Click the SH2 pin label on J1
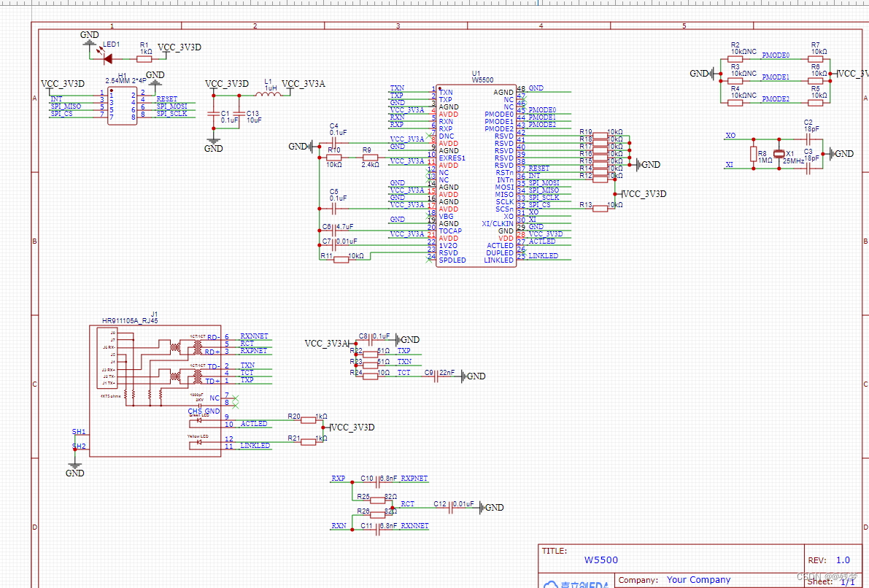Image resolution: width=869 pixels, height=588 pixels. click(x=79, y=446)
